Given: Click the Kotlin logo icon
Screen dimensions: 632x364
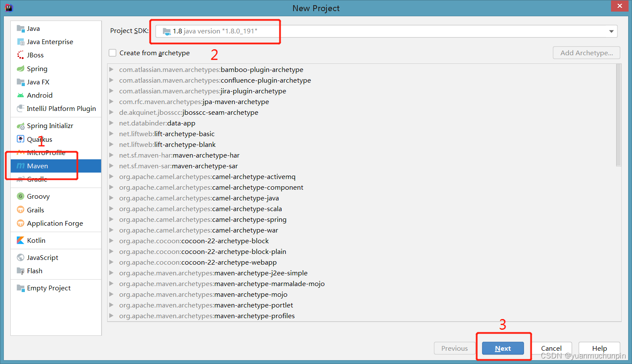Looking at the screenshot, I should point(21,240).
